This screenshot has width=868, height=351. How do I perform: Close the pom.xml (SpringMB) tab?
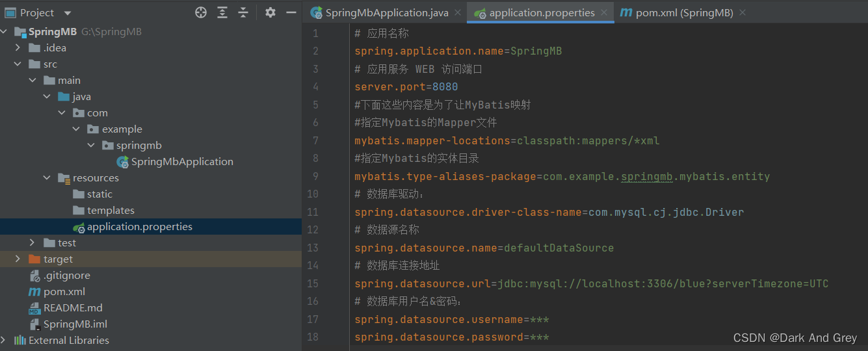[x=743, y=12]
